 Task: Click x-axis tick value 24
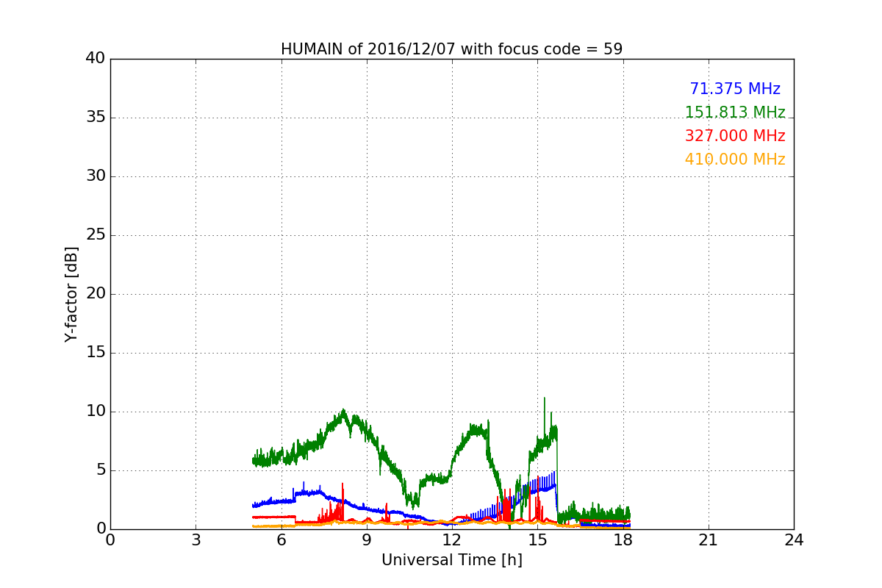(x=794, y=540)
